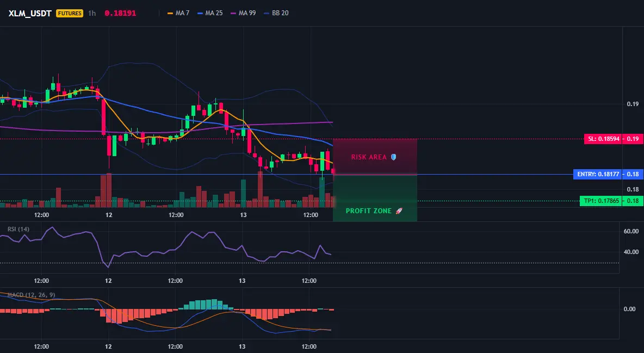Click the MACD (12, 26, 9) indicator label

tap(31, 295)
